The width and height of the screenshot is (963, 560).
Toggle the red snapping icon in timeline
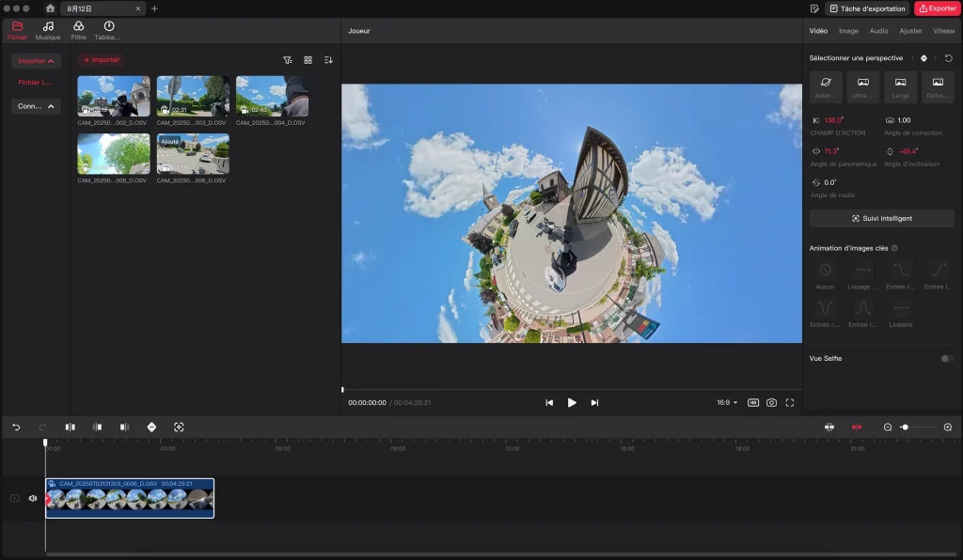[857, 427]
